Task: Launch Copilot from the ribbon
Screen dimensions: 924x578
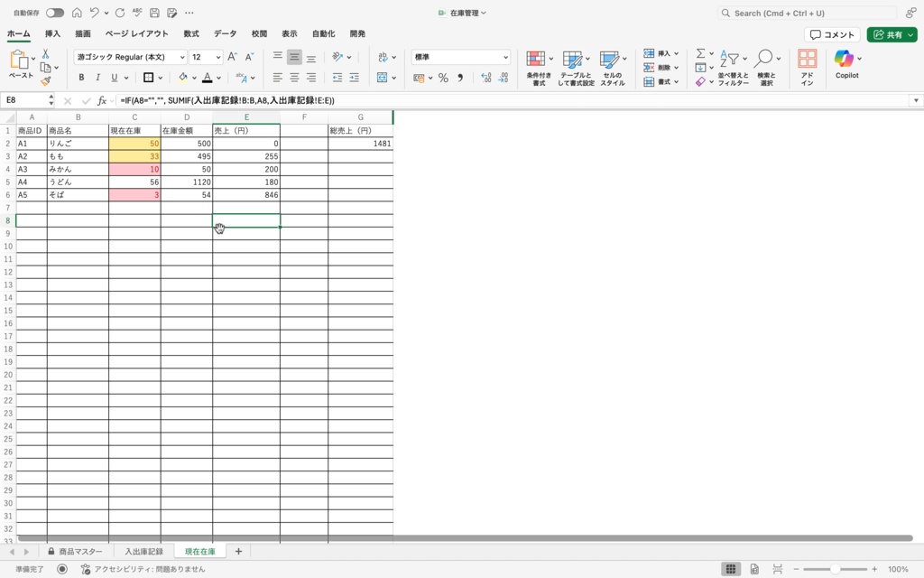Action: [846, 64]
